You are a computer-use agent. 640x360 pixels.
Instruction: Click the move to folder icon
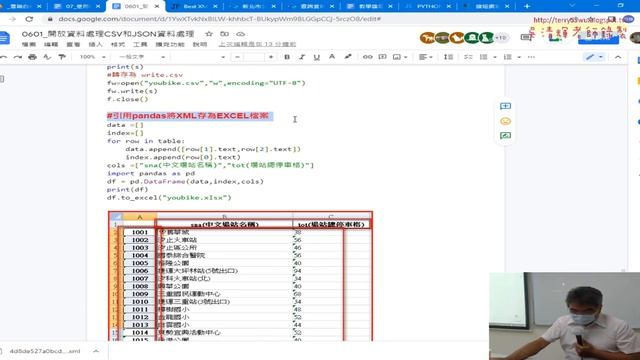[x=224, y=34]
